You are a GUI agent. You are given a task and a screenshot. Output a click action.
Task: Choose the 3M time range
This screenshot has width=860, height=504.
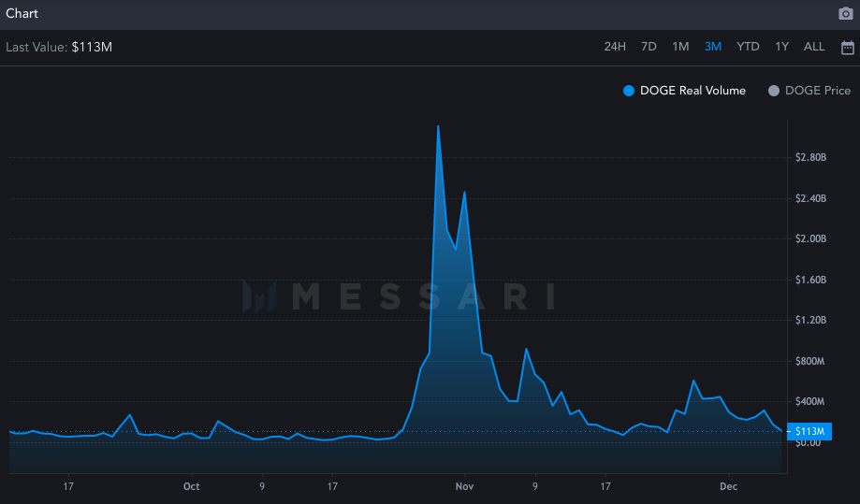tap(713, 47)
